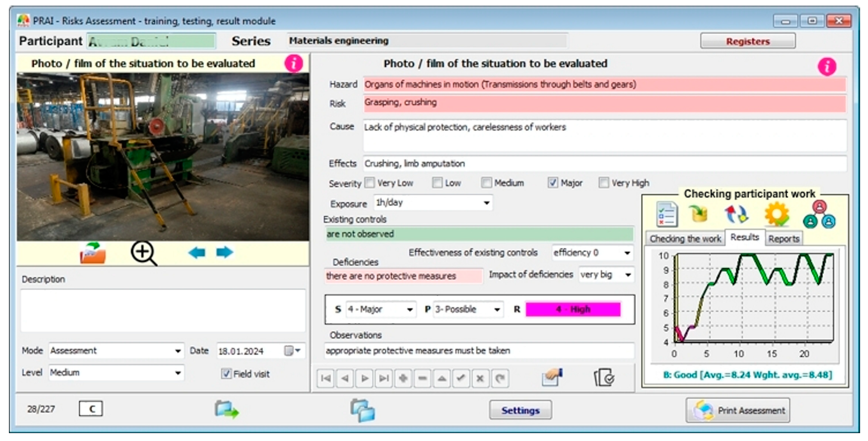This screenshot has height=441, width=868.
Task: Uncheck the Major severity checkbox
Action: (553, 183)
